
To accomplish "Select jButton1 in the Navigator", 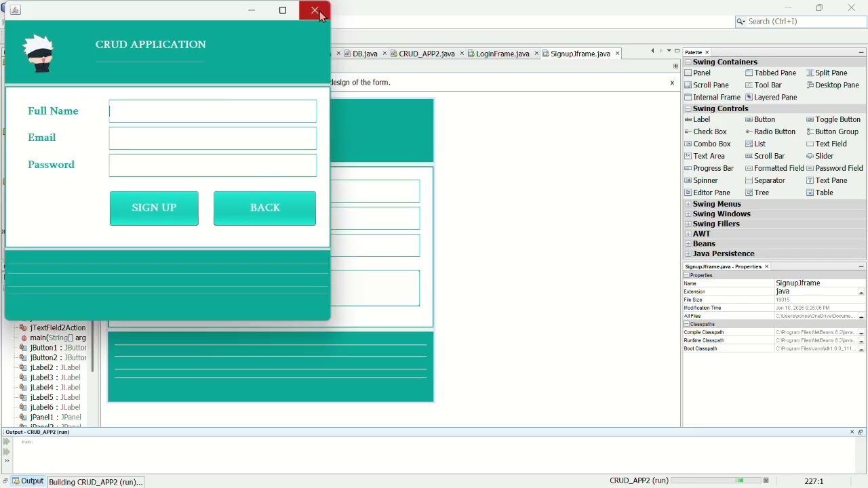I will click(x=53, y=348).
